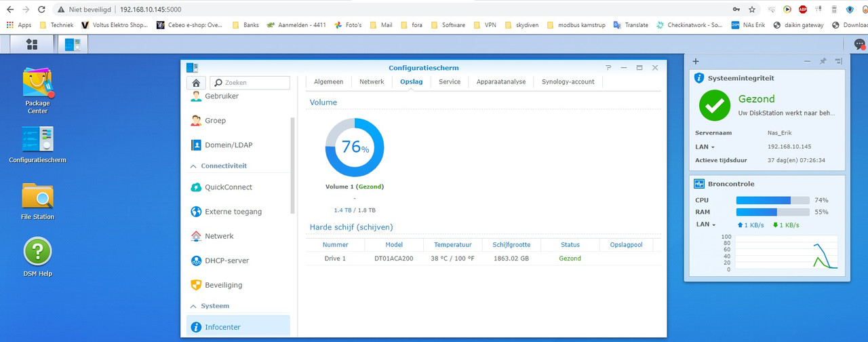The image size is (868, 342).
Task: Open the Service tab
Action: coord(450,81)
